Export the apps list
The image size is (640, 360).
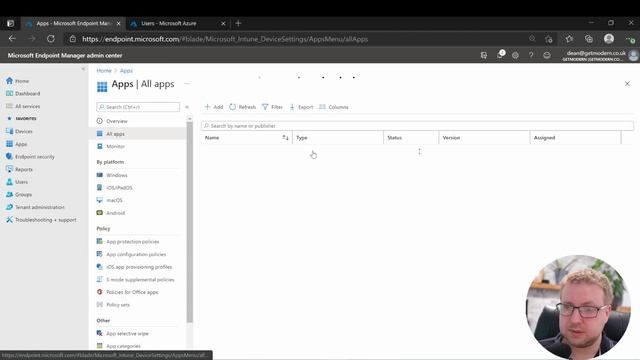(x=301, y=107)
